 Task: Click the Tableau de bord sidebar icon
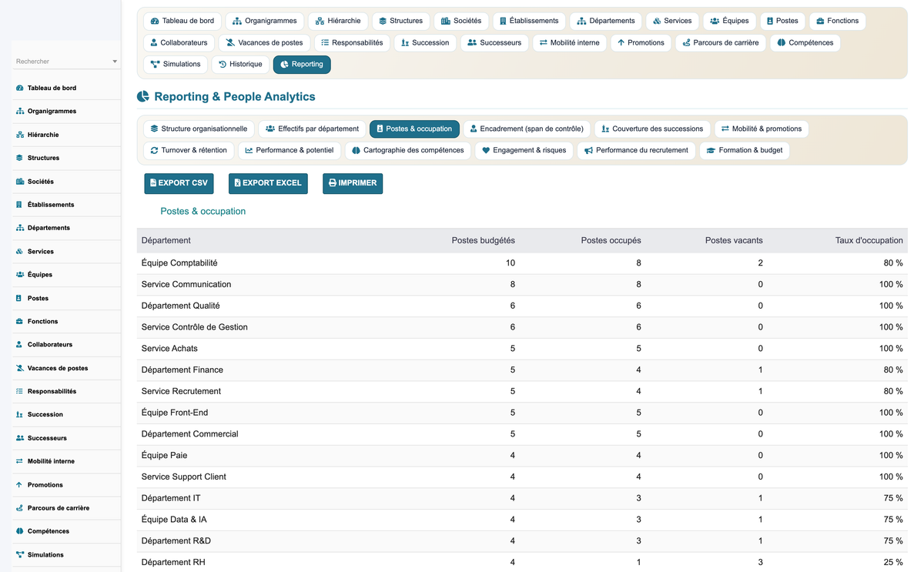pyautogui.click(x=19, y=88)
